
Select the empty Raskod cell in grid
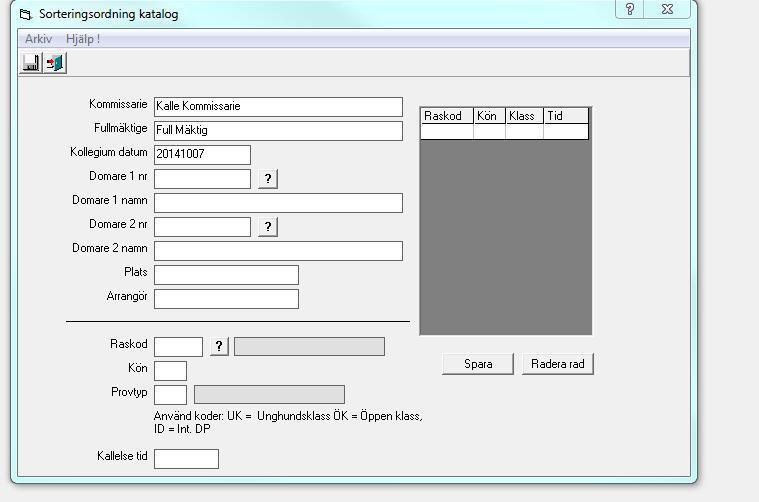tap(447, 132)
